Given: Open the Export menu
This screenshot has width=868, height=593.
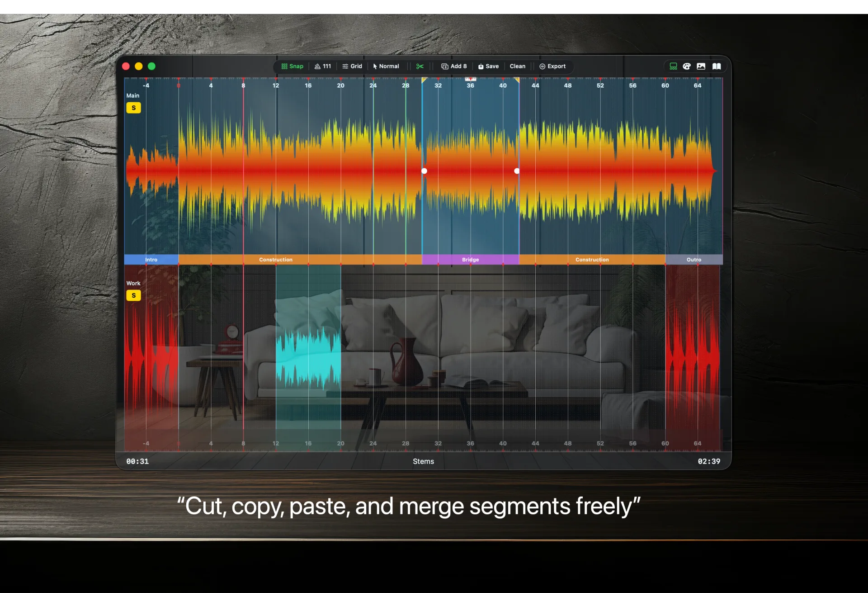Looking at the screenshot, I should (552, 66).
